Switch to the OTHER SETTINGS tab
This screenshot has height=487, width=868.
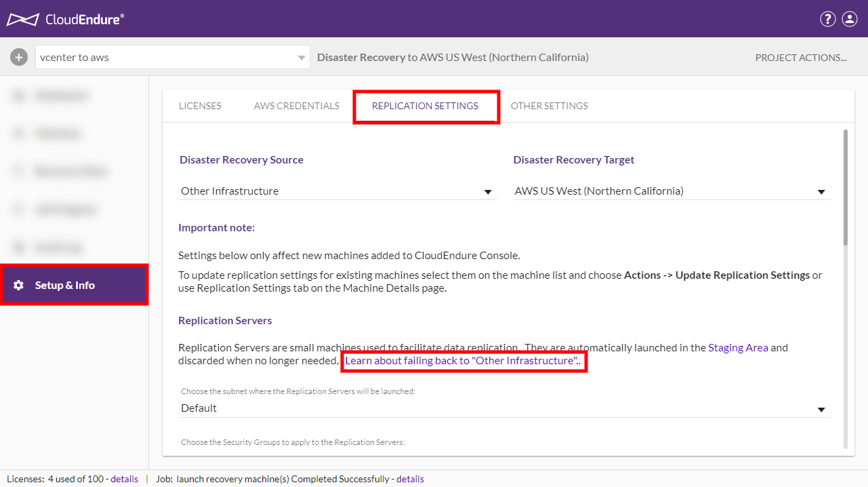(x=550, y=106)
